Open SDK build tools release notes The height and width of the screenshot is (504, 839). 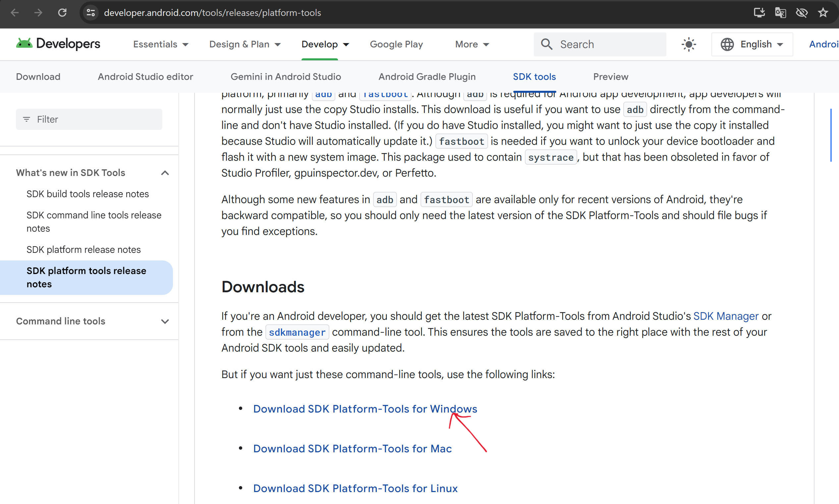pos(87,194)
